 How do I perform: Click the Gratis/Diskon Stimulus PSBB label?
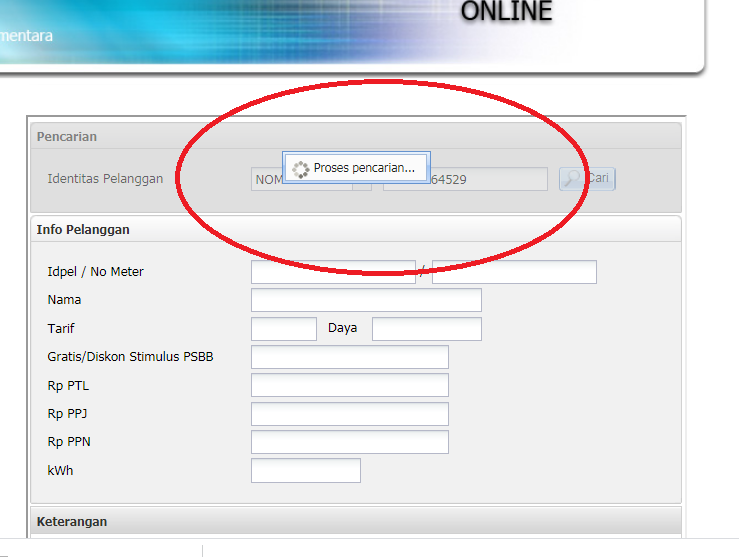(x=130, y=357)
